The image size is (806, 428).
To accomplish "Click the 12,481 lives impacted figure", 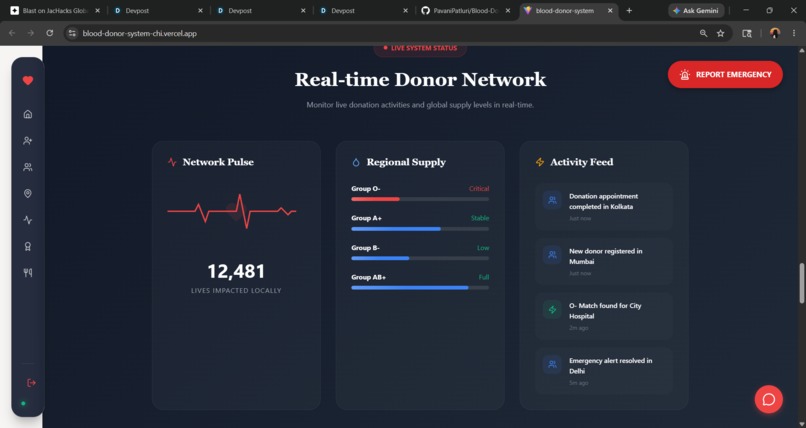I will (x=236, y=271).
